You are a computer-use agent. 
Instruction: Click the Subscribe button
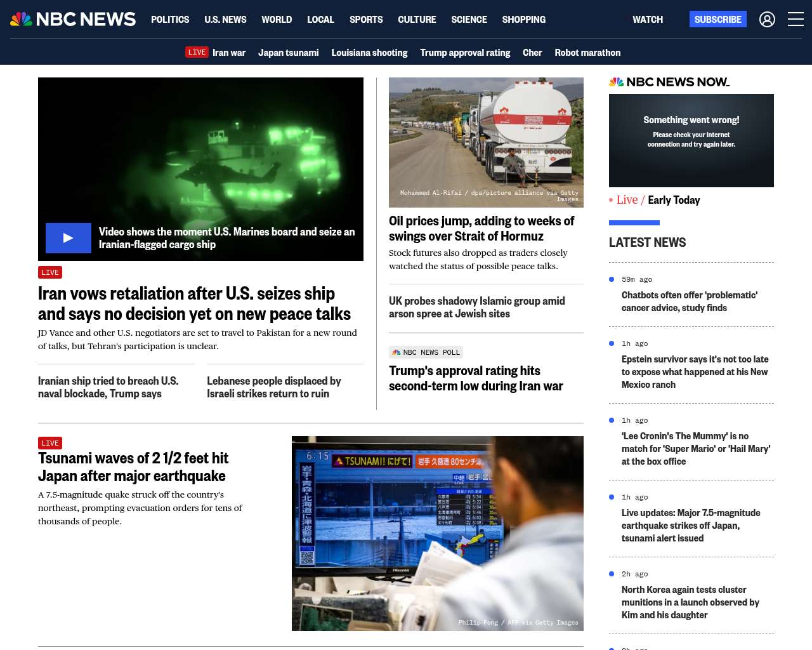pyautogui.click(x=717, y=20)
